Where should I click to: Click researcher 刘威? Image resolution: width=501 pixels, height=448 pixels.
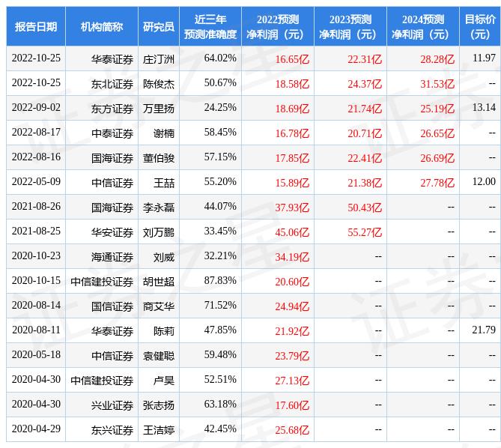164,257
